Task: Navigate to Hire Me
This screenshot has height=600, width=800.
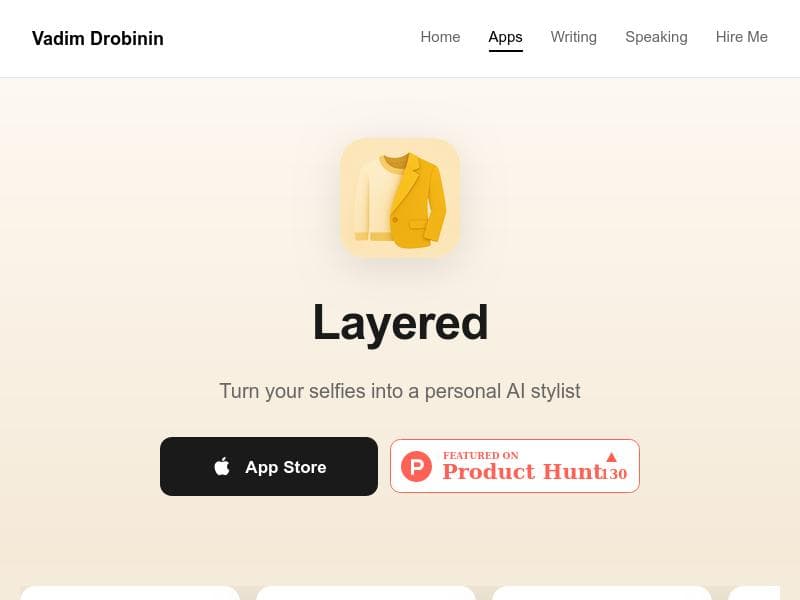Action: coord(741,37)
